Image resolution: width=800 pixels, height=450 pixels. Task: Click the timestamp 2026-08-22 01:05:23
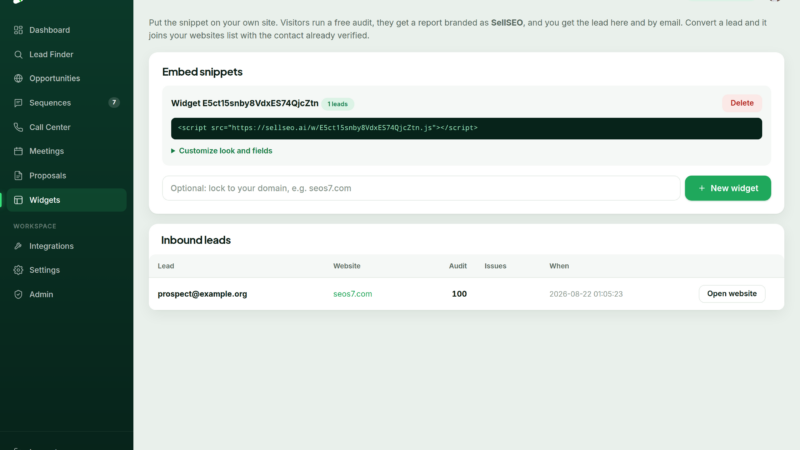click(586, 294)
